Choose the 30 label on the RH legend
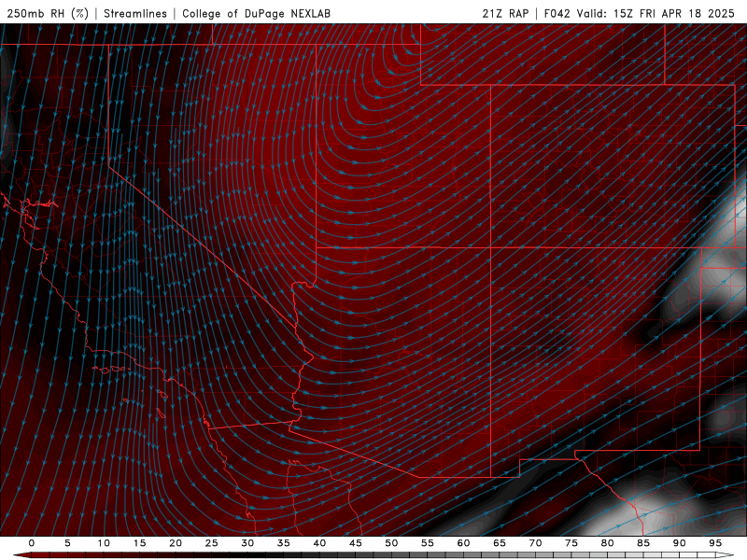Screen dimensions: 747x560 (x=247, y=543)
